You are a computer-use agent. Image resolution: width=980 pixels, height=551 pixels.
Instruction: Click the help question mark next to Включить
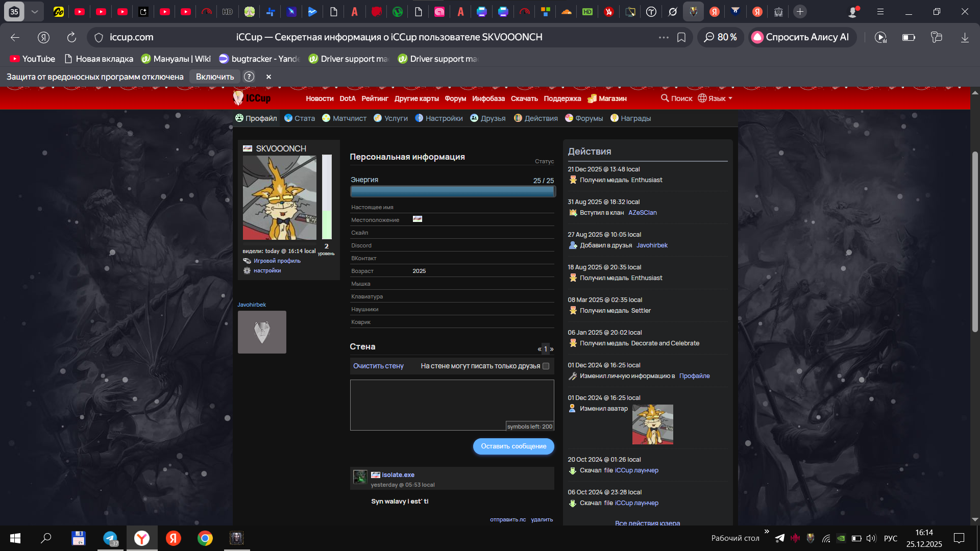tap(249, 77)
